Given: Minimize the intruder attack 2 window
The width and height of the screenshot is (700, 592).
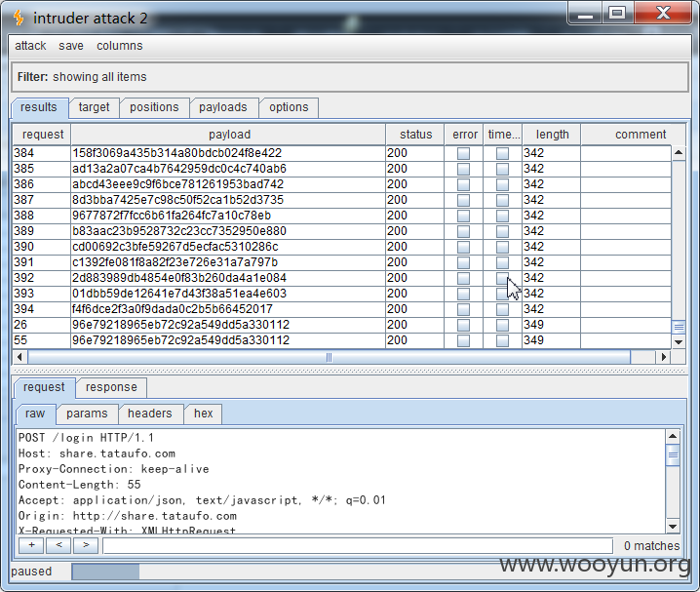Looking at the screenshot, I should pos(585,14).
